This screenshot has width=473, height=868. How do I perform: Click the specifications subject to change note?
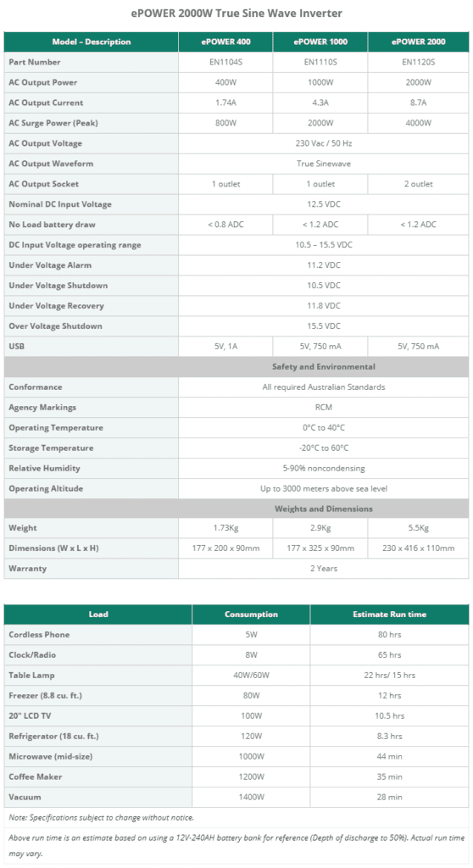pyautogui.click(x=102, y=818)
